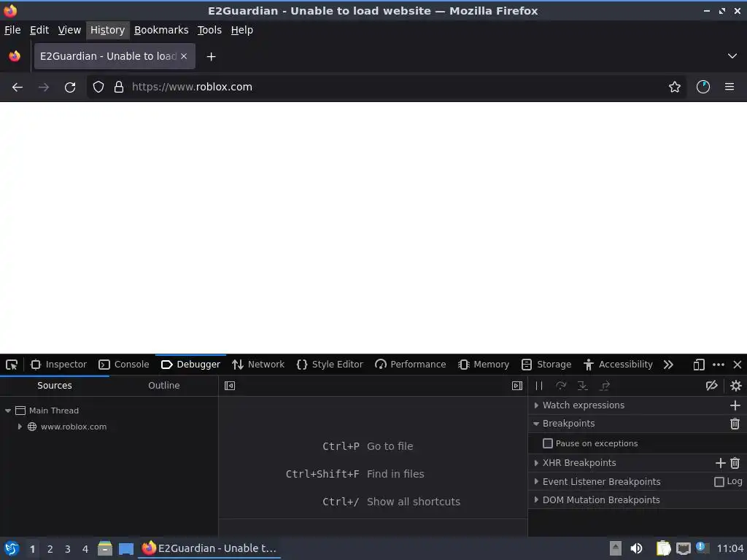Expand Watch expressions section
747x560 pixels.
(536, 405)
